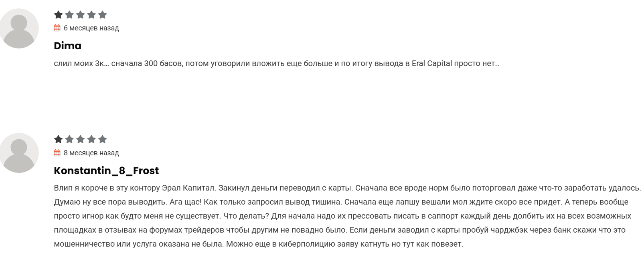
Task: Click the calendar icon beside '6 месяцев назад'
Action: pyautogui.click(x=57, y=28)
